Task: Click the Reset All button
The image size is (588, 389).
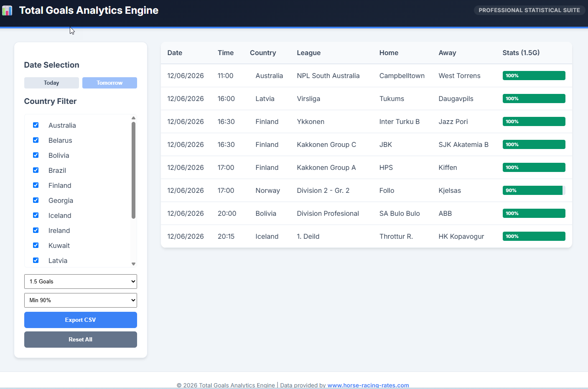Action: [x=81, y=339]
